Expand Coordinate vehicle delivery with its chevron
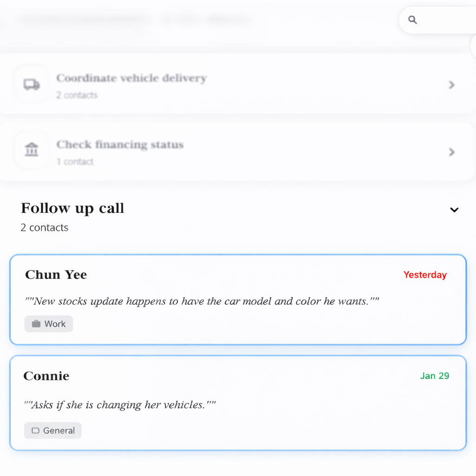 pyautogui.click(x=451, y=85)
